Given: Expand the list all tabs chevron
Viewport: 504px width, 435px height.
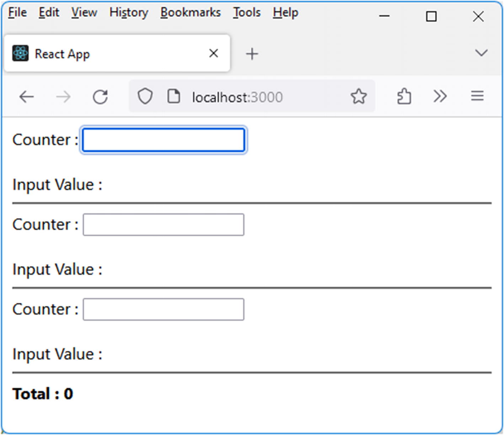Looking at the screenshot, I should coord(481,53).
